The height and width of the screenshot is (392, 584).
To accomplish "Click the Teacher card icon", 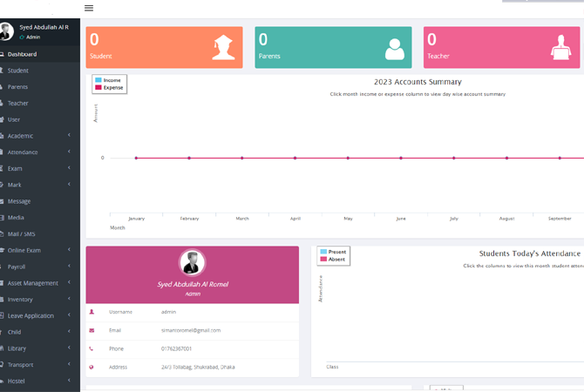I will pyautogui.click(x=559, y=48).
